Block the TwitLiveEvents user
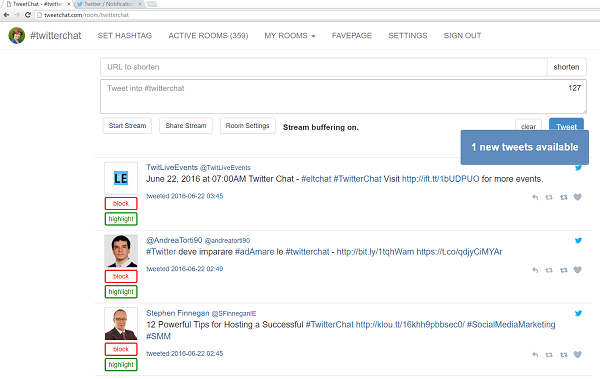The height and width of the screenshot is (379, 600). [121, 204]
